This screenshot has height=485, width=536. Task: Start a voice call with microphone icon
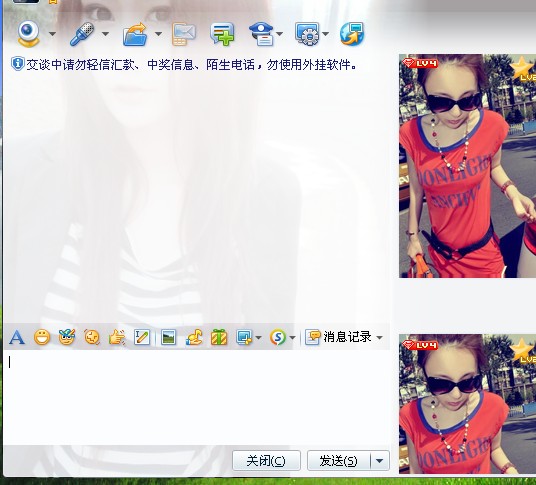(82, 33)
